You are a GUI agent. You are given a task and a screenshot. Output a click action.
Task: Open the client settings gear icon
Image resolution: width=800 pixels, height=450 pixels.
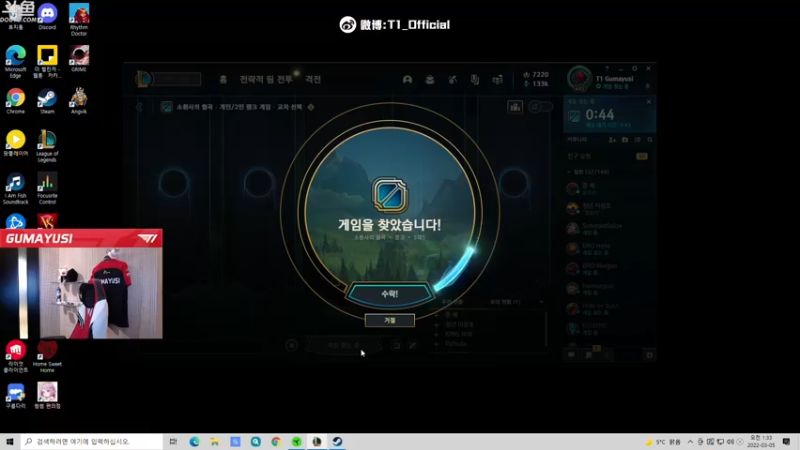click(x=634, y=68)
